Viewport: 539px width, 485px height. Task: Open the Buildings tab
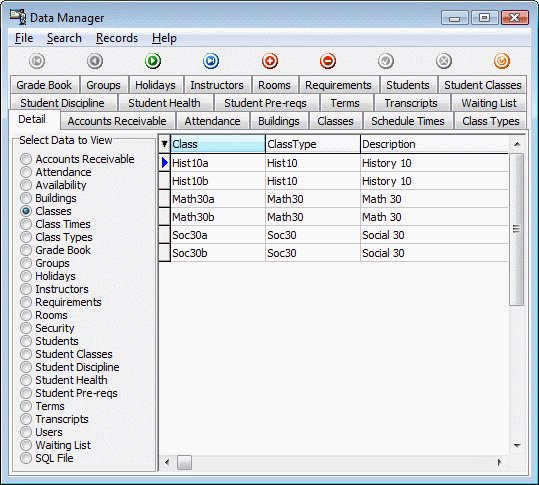point(279,121)
